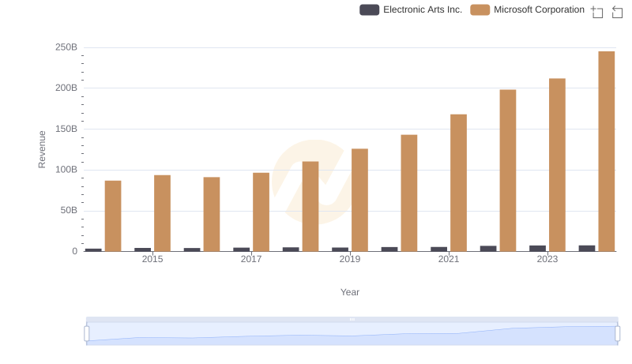Click the Electronic Arts bar for 2017
Viewport: 632px width, 364px height.
(x=242, y=250)
